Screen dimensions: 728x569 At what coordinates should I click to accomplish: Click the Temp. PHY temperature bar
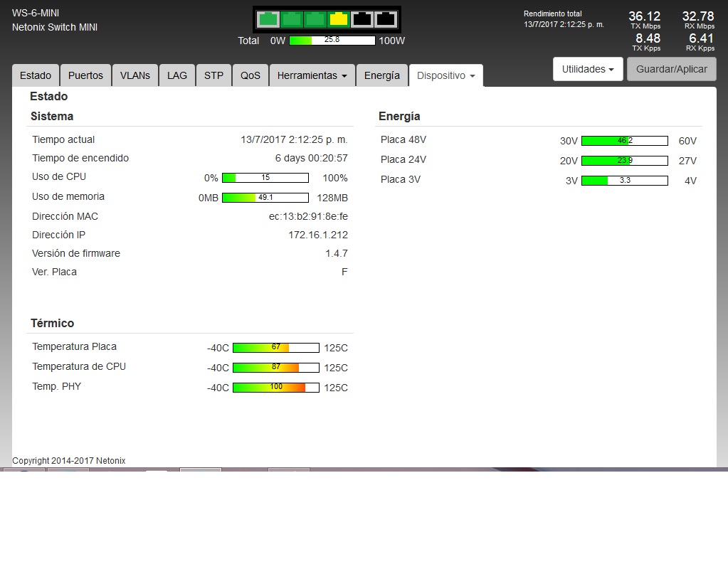[x=276, y=388]
